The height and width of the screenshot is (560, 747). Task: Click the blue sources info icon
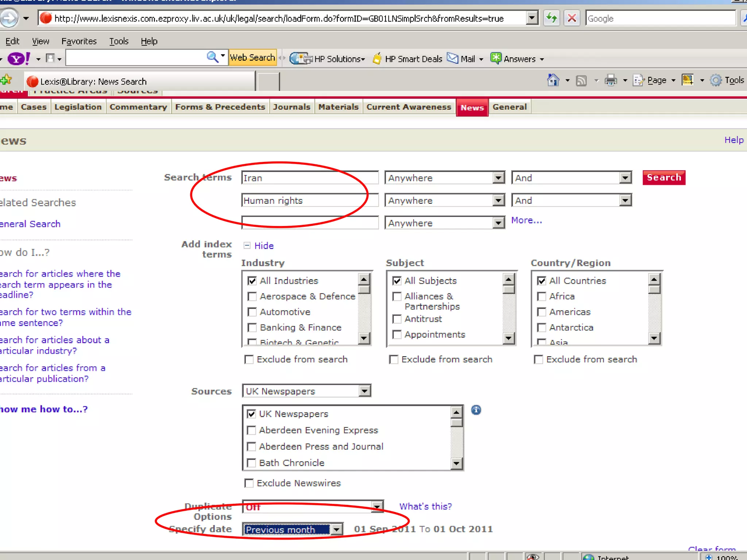(x=476, y=410)
